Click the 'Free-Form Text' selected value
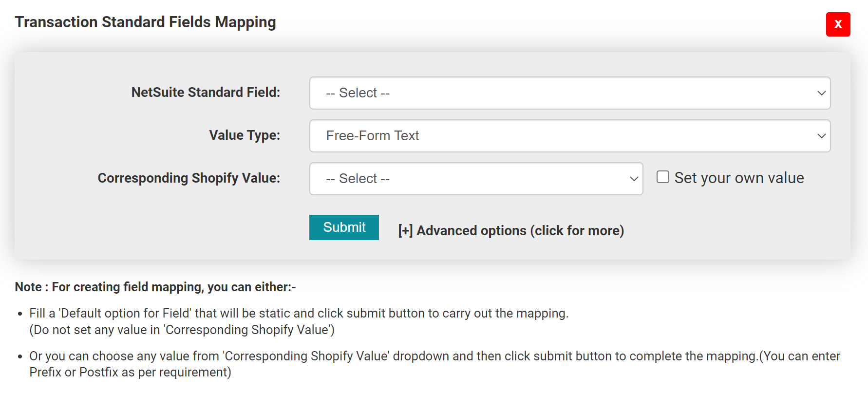This screenshot has height=393, width=868. 373,136
